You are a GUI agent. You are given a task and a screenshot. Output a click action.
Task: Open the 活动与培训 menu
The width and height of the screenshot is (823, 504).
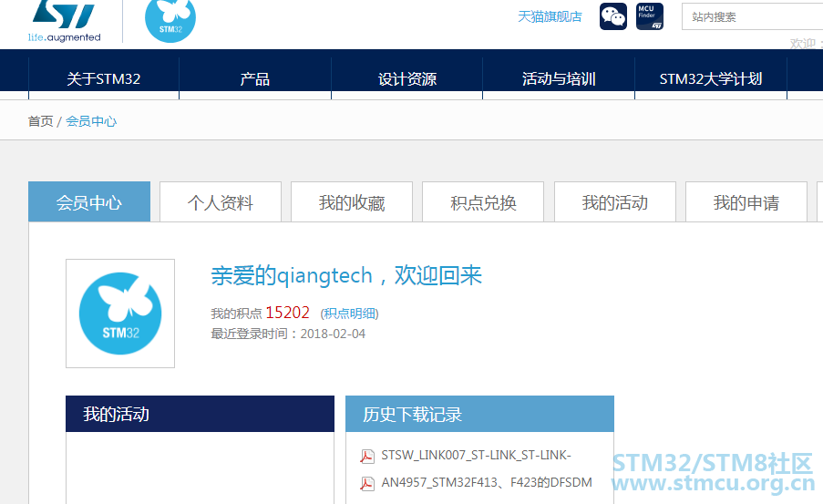pos(559,78)
